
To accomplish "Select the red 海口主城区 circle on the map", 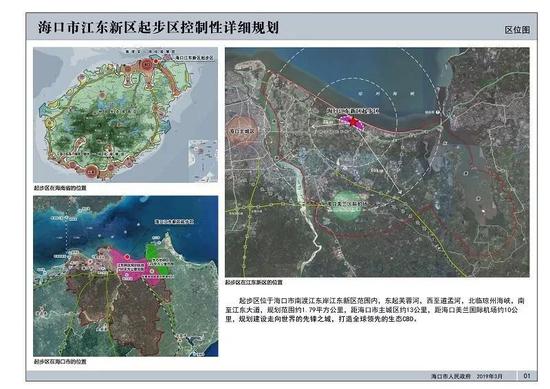I will tap(243, 131).
